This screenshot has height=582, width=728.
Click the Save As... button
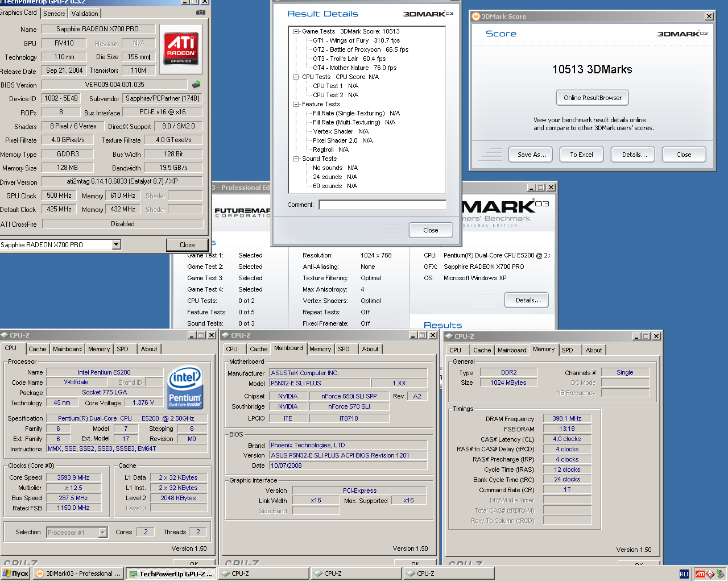click(532, 155)
